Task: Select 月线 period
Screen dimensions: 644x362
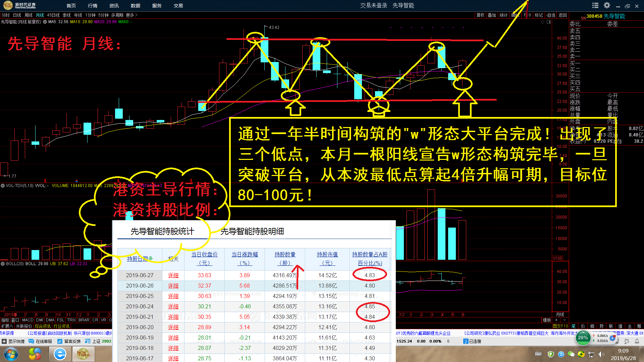Action: [40, 15]
